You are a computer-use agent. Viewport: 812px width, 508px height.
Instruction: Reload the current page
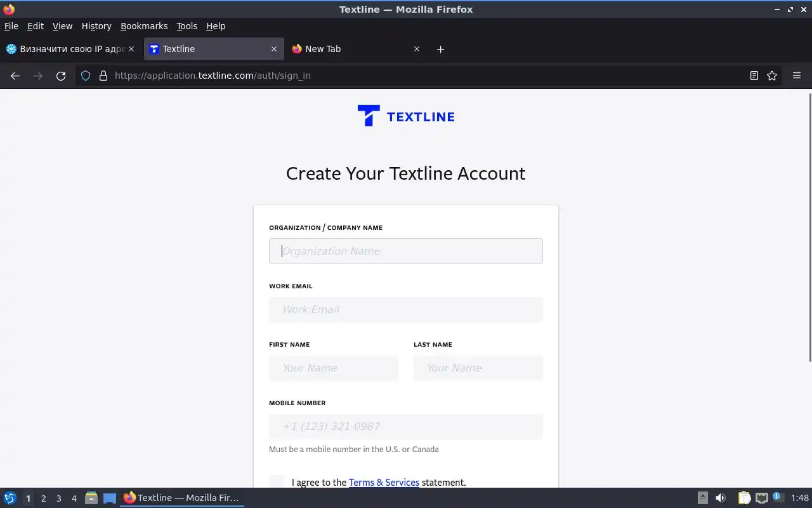coord(61,76)
